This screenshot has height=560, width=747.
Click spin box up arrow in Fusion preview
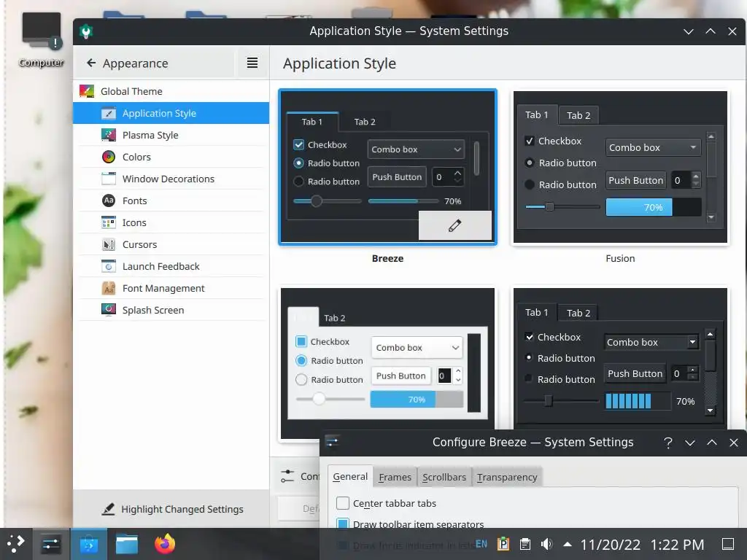click(x=696, y=176)
